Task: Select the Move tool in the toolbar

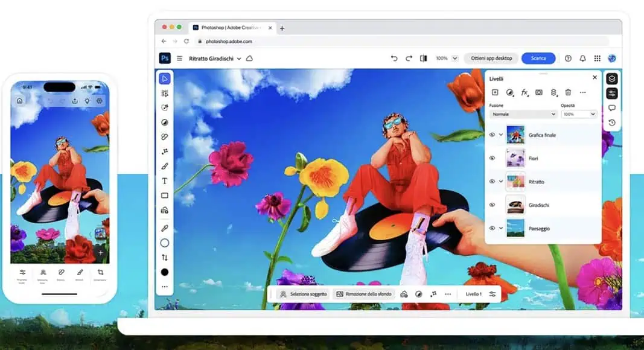Action: (164, 78)
